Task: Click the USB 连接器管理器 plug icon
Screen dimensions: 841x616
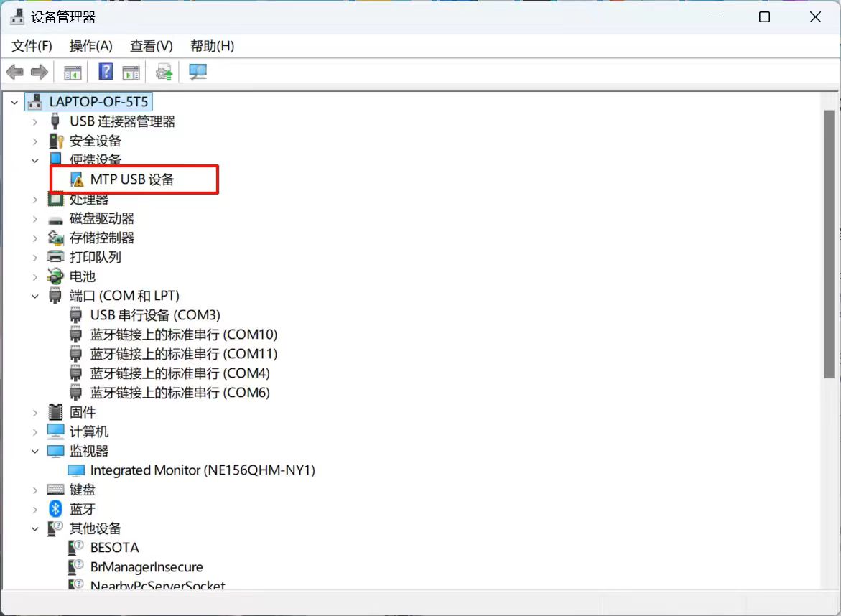Action: click(55, 121)
